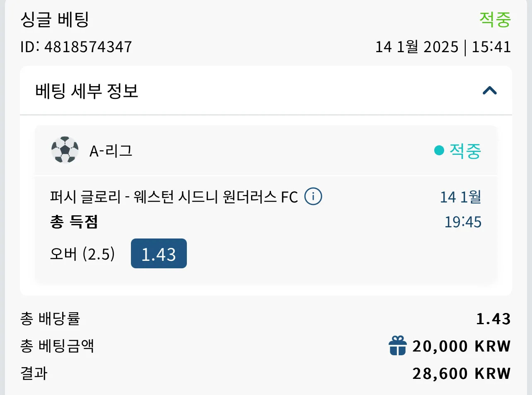Click the 싱글 베팅 title

point(55,19)
